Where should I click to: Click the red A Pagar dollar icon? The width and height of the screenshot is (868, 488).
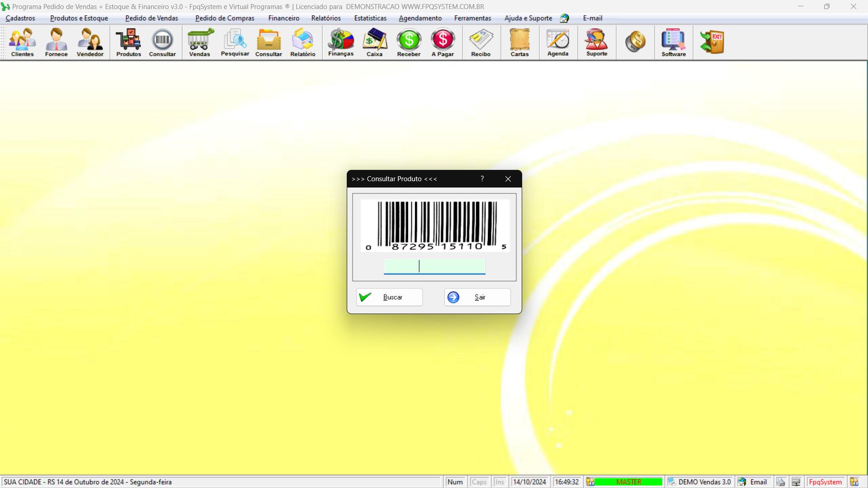[x=443, y=42]
